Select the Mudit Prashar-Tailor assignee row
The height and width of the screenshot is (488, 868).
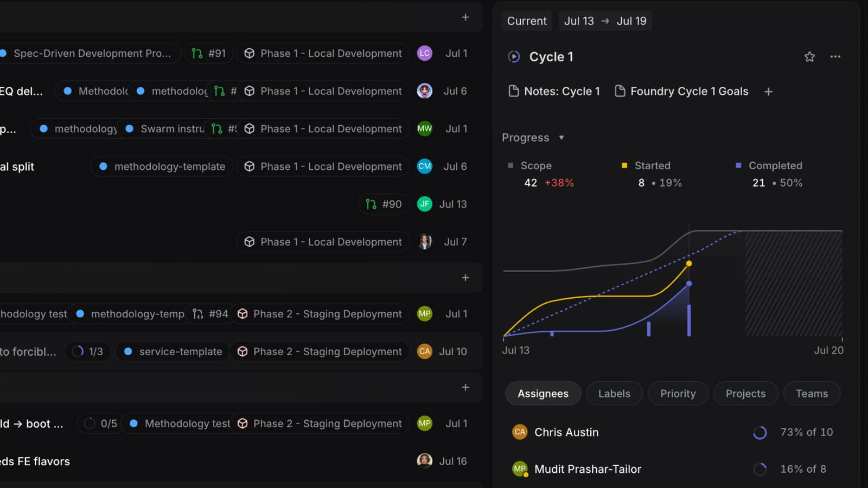[673, 469]
